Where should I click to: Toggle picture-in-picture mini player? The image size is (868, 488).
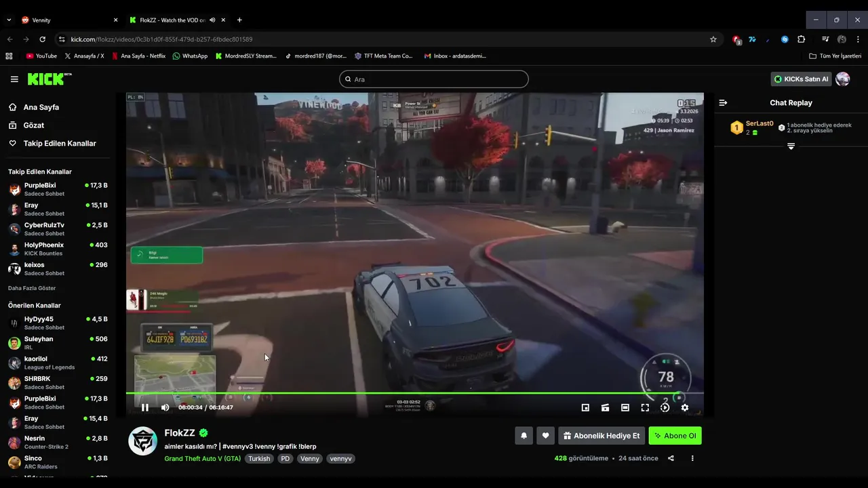[x=585, y=407]
